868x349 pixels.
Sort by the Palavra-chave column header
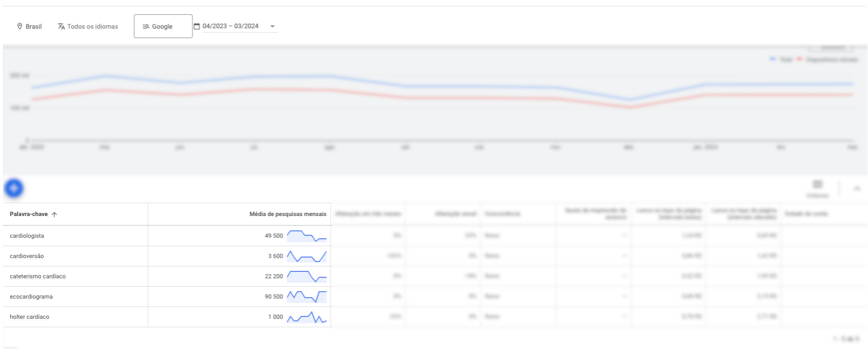(x=34, y=214)
